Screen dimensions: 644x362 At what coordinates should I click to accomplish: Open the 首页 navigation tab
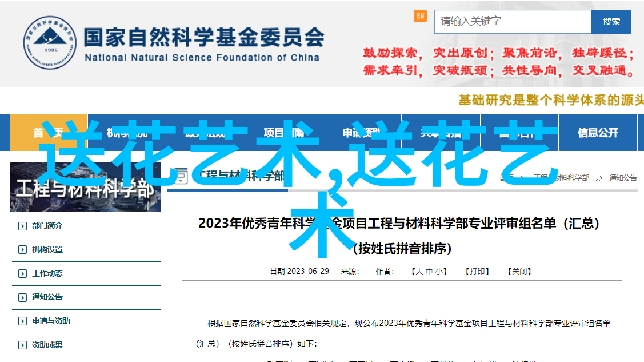[x=49, y=133]
